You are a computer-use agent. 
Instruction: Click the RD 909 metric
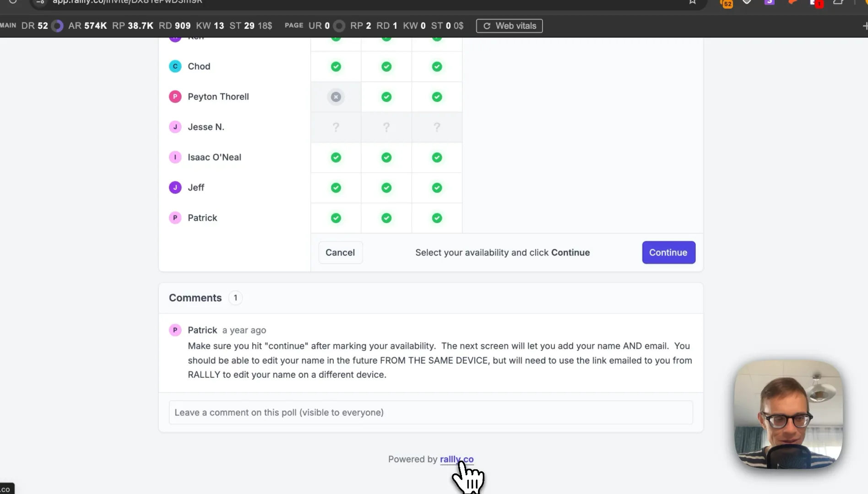click(x=174, y=26)
